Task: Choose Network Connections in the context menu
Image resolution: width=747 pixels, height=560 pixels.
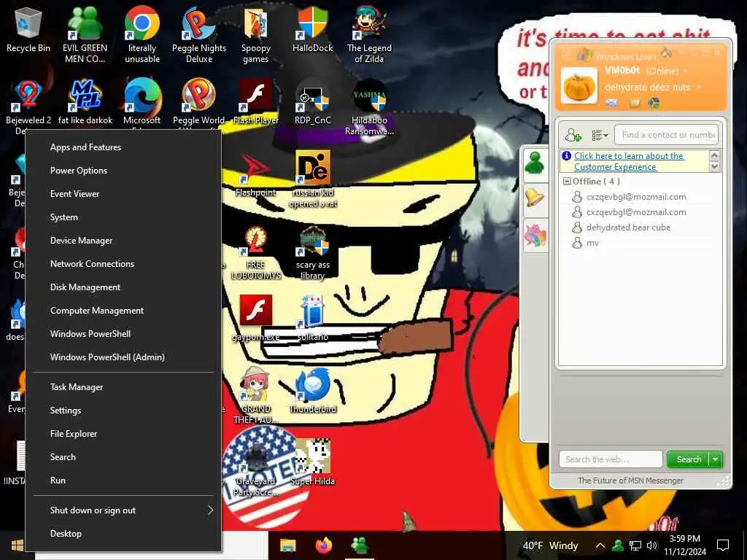Action: pyautogui.click(x=124, y=264)
